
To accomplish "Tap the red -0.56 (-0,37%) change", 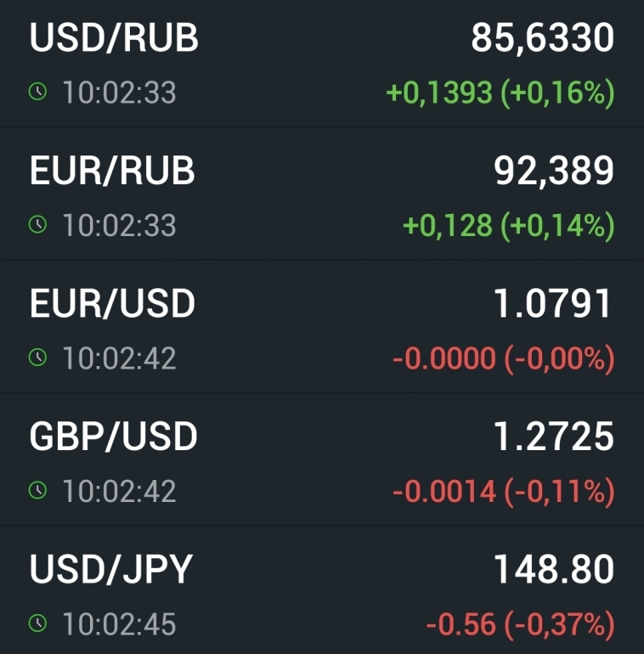I will [519, 625].
